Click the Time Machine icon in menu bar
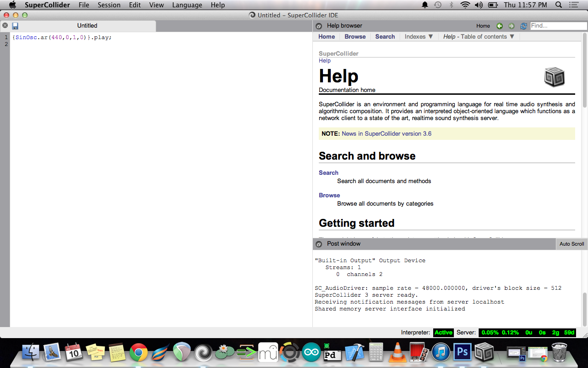 tap(438, 5)
